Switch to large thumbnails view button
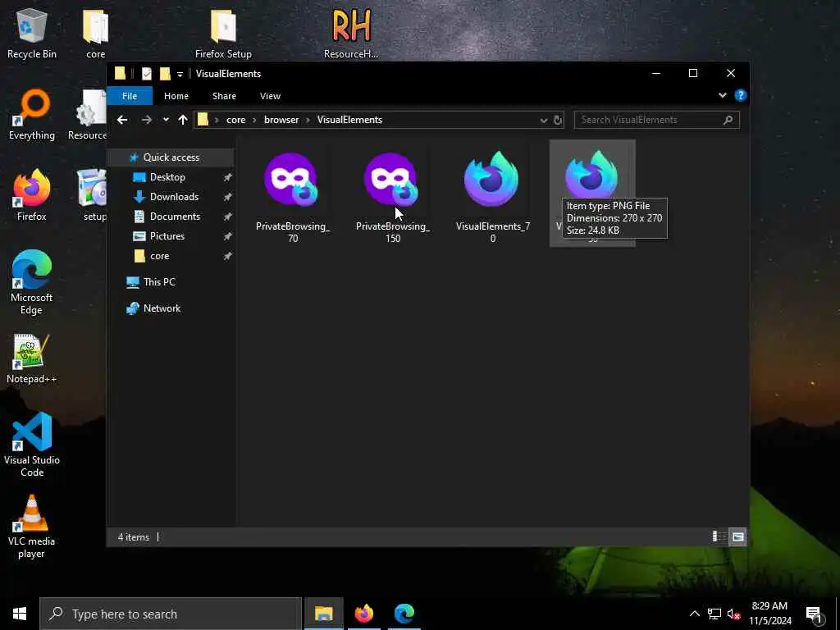 (x=738, y=536)
